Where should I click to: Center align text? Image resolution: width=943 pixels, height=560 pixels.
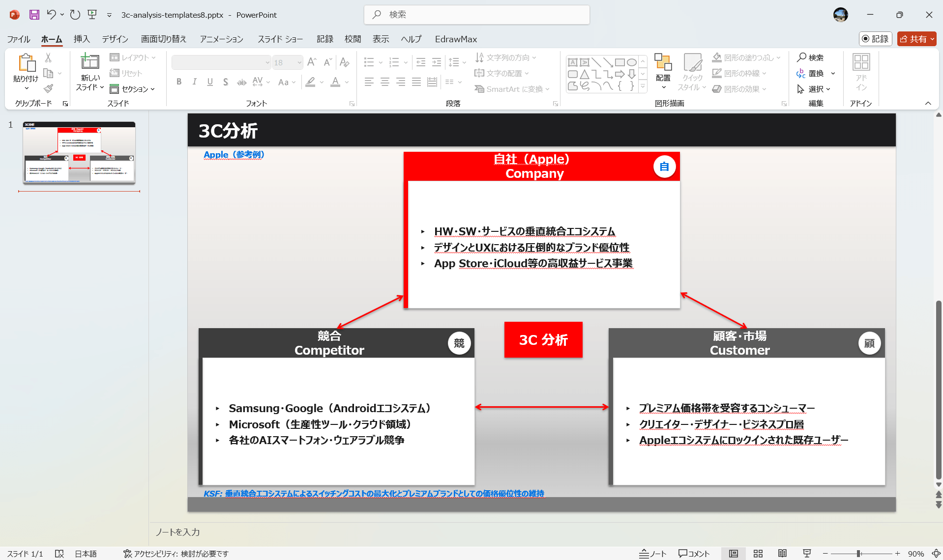point(385,82)
